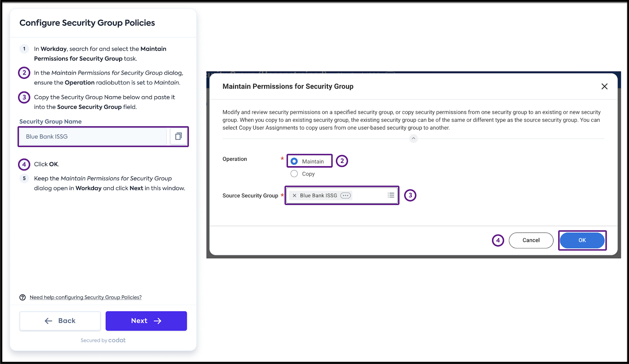
Task: Click the Cancel button
Action: click(x=531, y=240)
